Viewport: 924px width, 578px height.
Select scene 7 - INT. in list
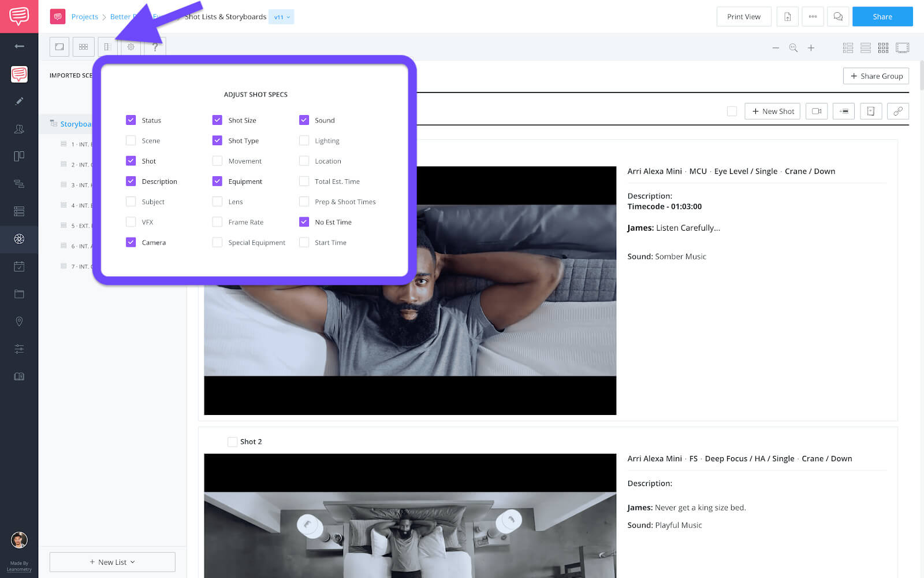point(76,266)
